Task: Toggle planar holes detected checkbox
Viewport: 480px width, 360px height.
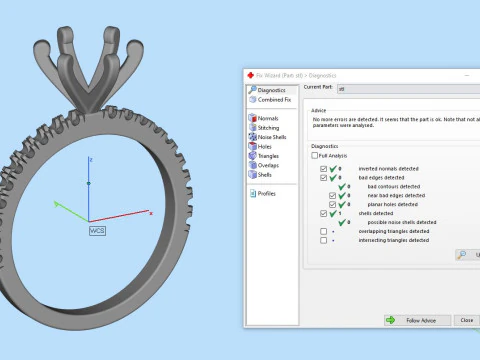Action: pos(332,204)
